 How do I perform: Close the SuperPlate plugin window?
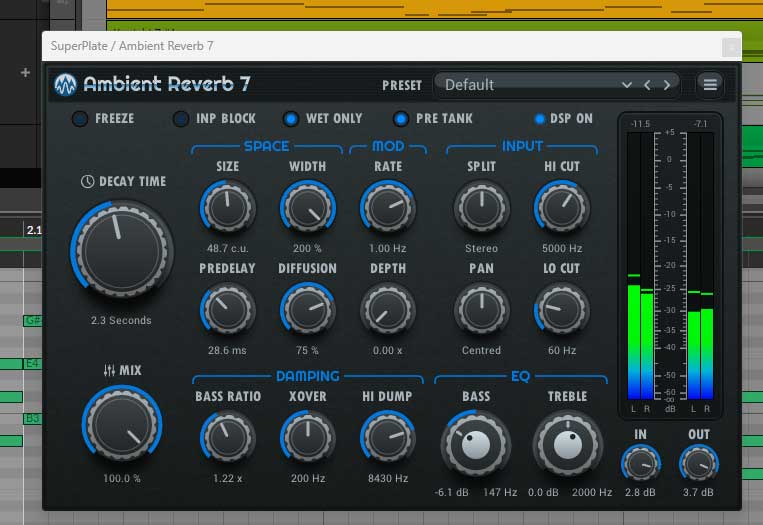730,47
